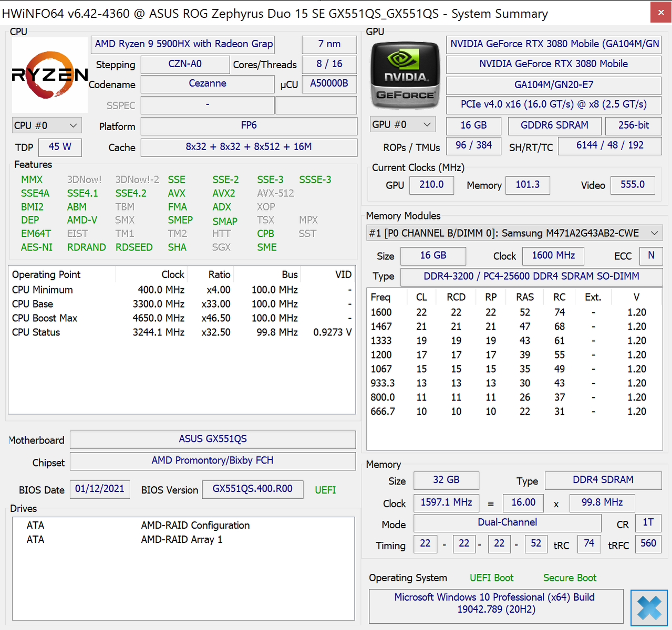The image size is (672, 630).
Task: Click the AMD-V feature label
Action: (x=82, y=220)
